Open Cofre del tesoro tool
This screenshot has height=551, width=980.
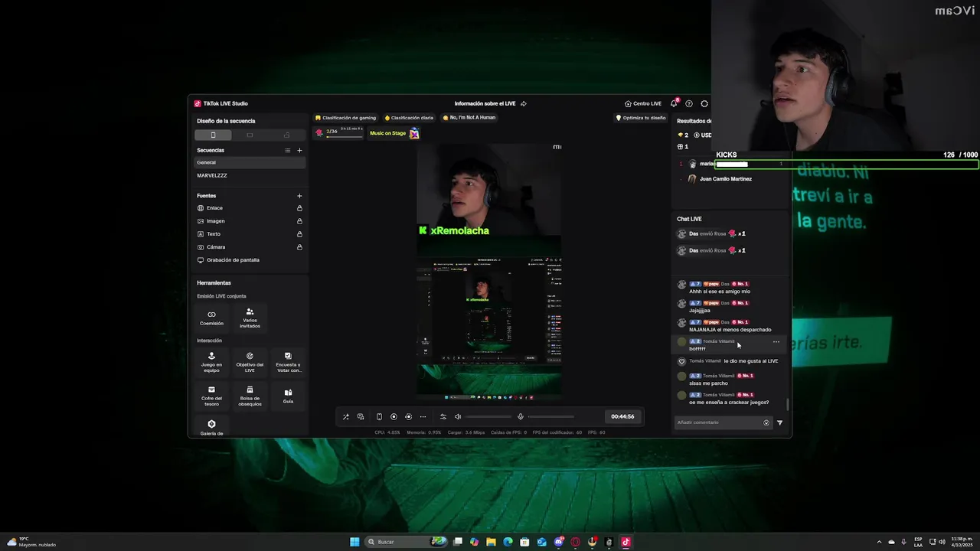pos(211,395)
